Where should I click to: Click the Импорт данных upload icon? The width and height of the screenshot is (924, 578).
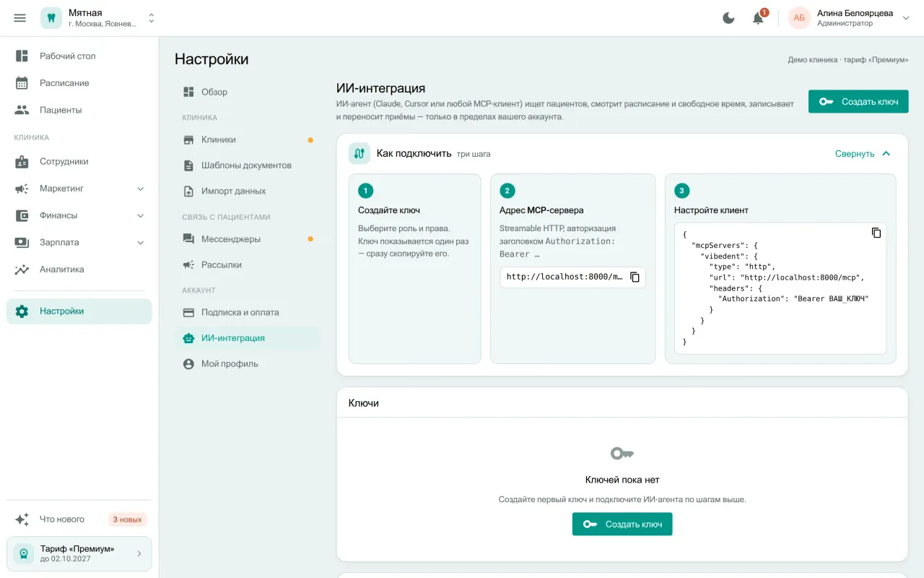click(x=189, y=191)
